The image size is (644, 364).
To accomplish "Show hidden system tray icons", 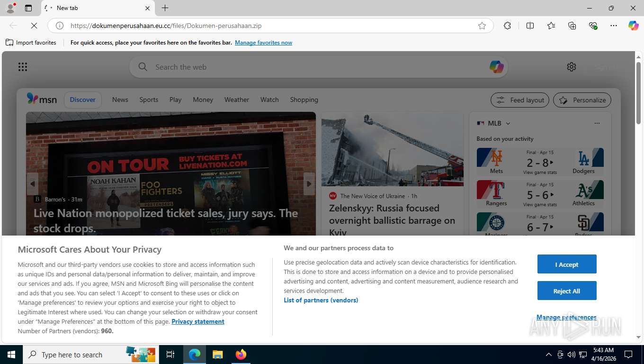I will click(x=549, y=355).
